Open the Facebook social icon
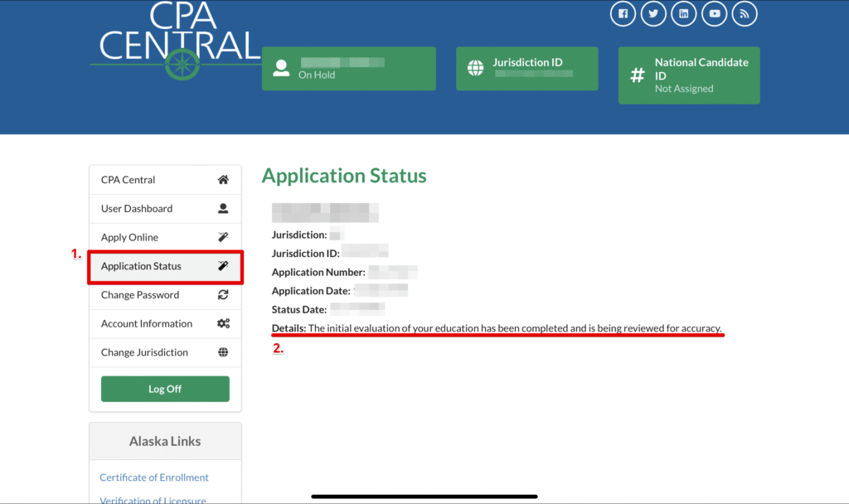This screenshot has width=849, height=504. (623, 13)
